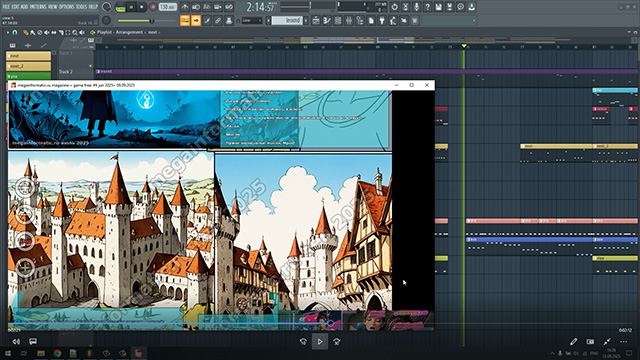Click the save project disk icon

point(438,7)
